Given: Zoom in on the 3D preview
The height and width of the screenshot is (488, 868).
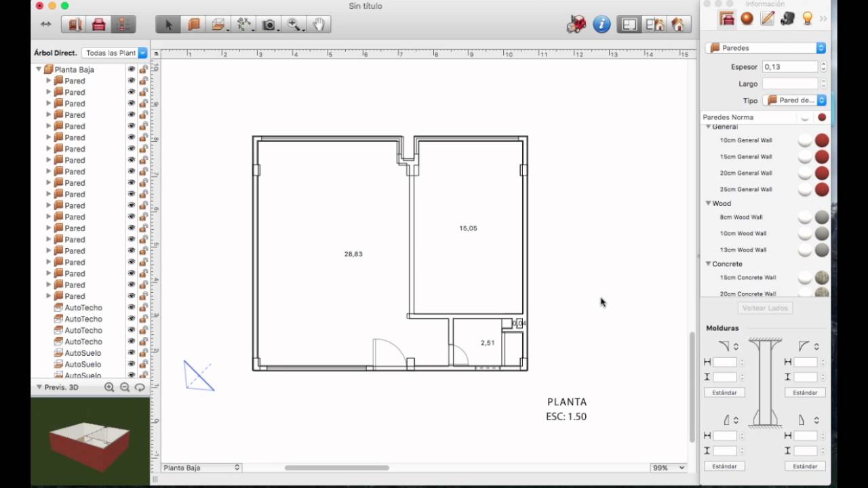Looking at the screenshot, I should (x=109, y=387).
